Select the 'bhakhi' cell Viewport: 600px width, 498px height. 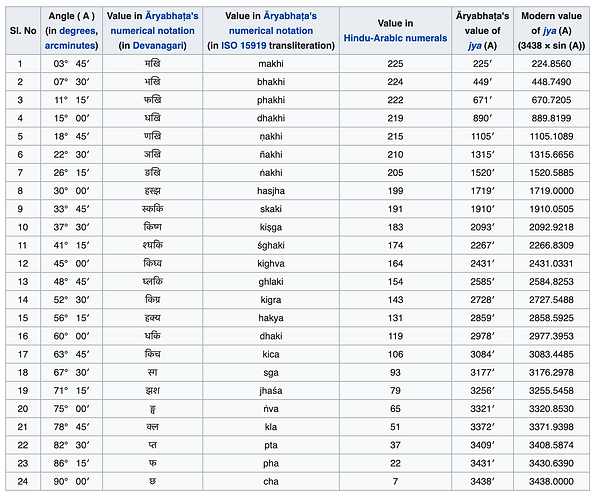click(271, 82)
